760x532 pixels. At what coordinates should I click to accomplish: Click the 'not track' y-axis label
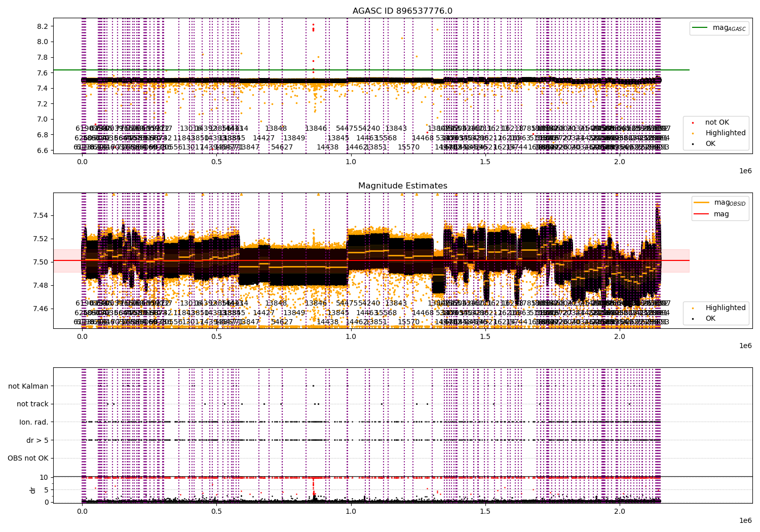coord(32,404)
